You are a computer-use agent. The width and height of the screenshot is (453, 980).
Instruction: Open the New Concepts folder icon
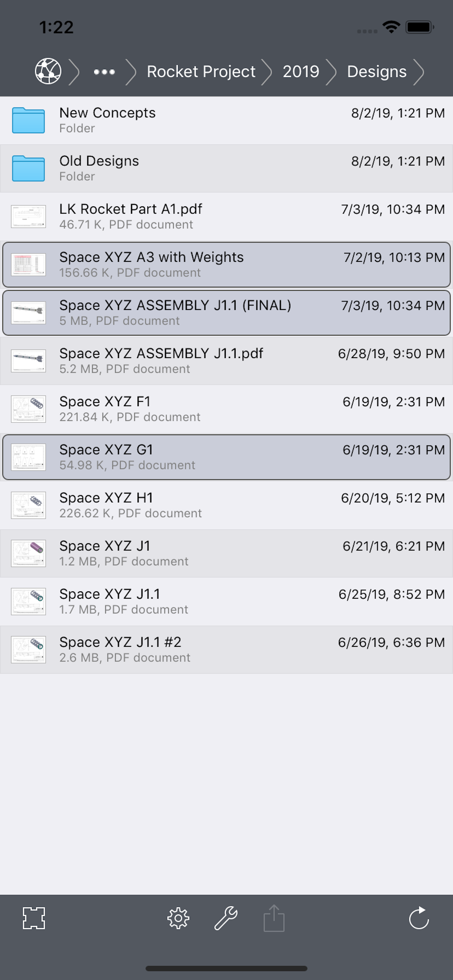[28, 120]
